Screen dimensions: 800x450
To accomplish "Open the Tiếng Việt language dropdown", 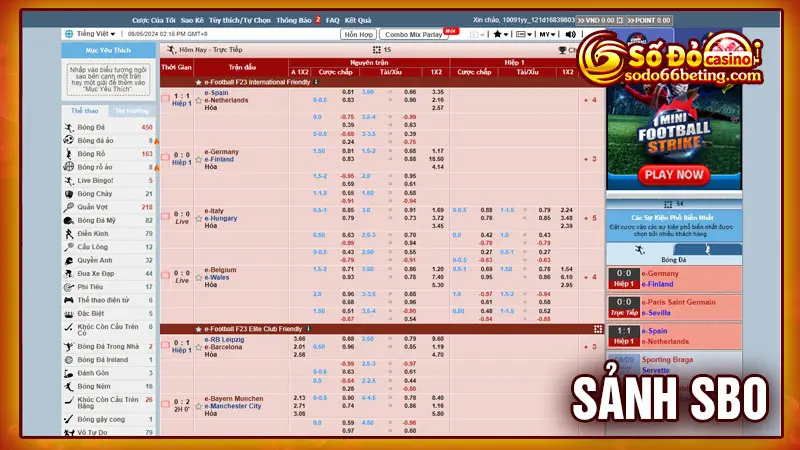I will [x=94, y=34].
